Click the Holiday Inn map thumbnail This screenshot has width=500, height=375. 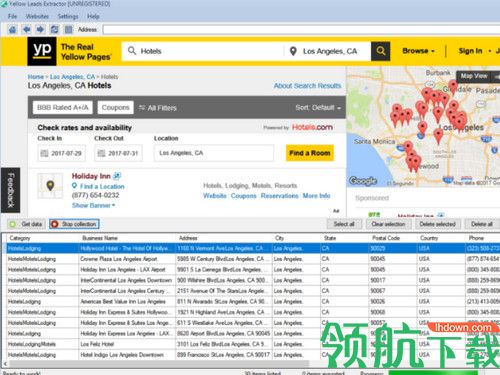click(x=50, y=186)
